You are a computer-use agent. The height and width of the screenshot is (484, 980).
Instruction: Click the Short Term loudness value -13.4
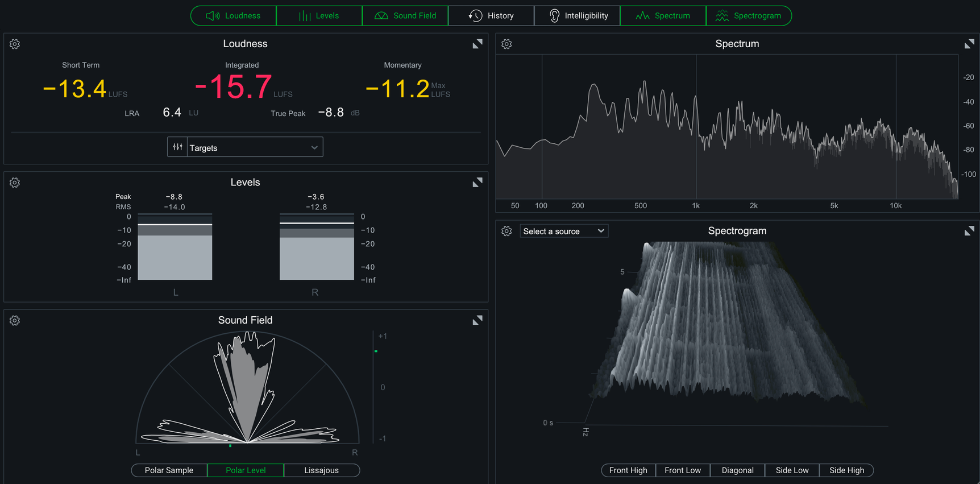pyautogui.click(x=75, y=89)
